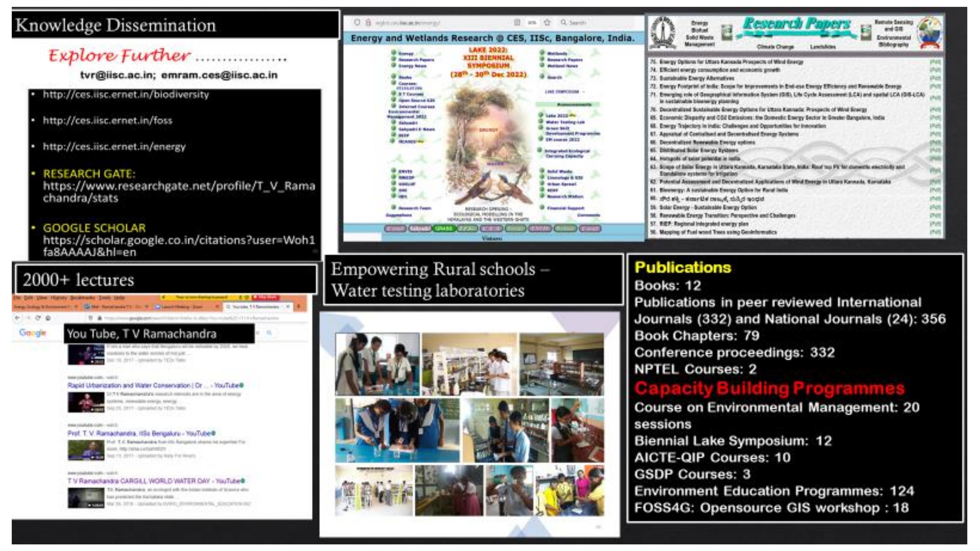Click the http://ces.iisc.ernet.in/biodiversity URL
The width and height of the screenshot is (980, 551).
tap(126, 94)
